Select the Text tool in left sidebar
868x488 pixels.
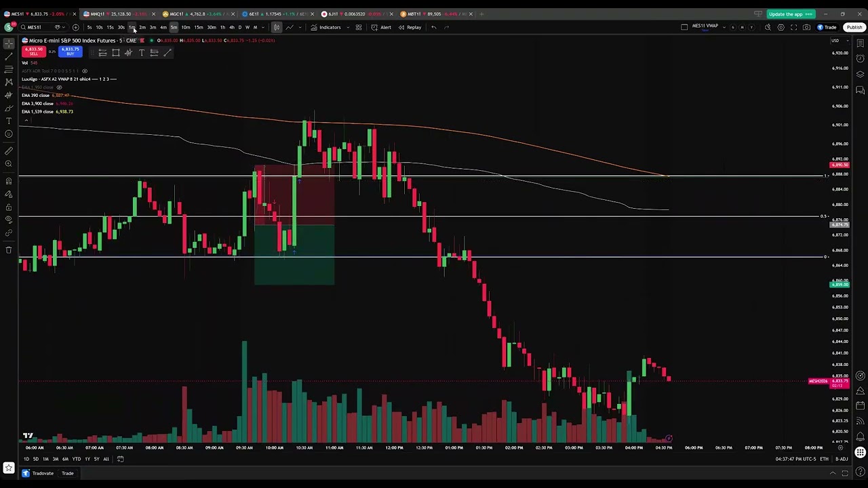pyautogui.click(x=9, y=121)
